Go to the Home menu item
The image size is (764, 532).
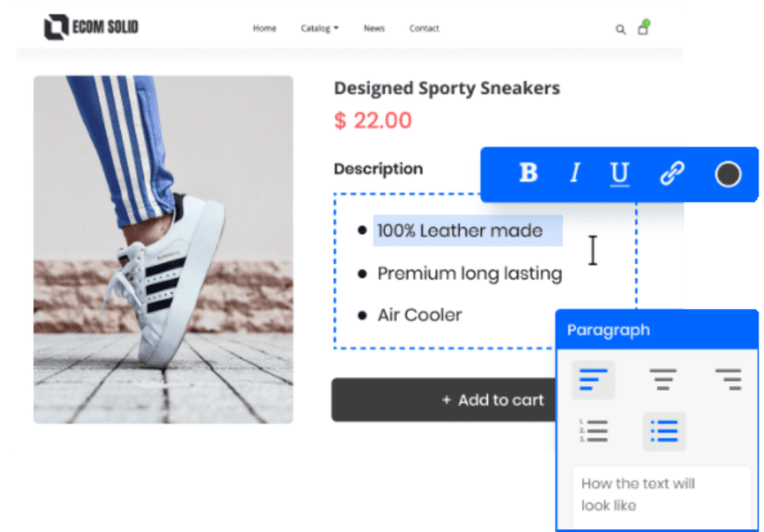pyautogui.click(x=265, y=28)
